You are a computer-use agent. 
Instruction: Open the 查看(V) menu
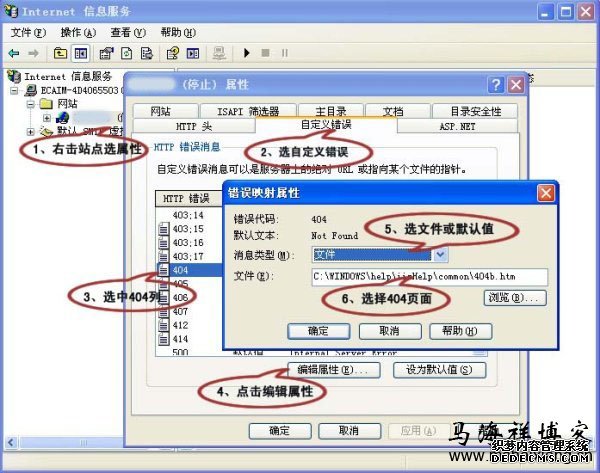pyautogui.click(x=127, y=33)
